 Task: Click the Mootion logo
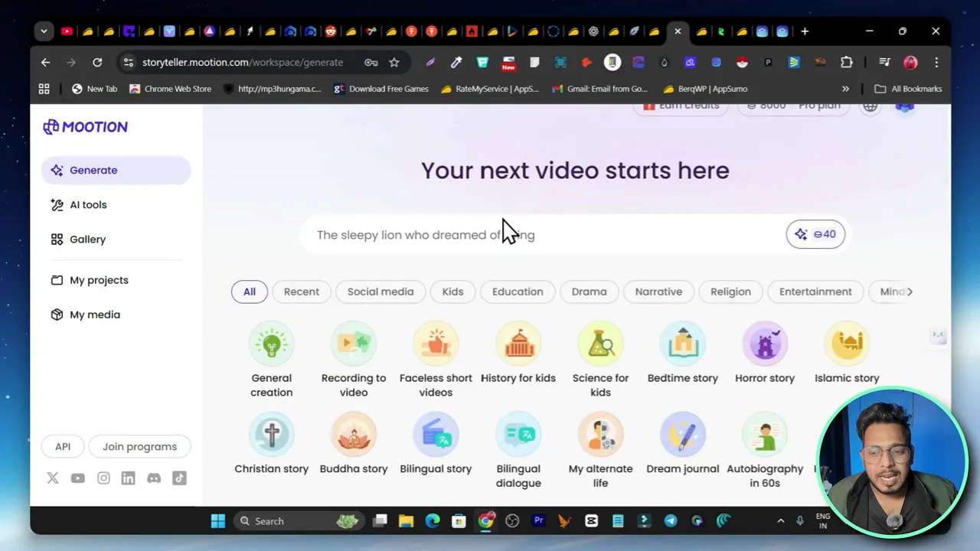tap(85, 126)
